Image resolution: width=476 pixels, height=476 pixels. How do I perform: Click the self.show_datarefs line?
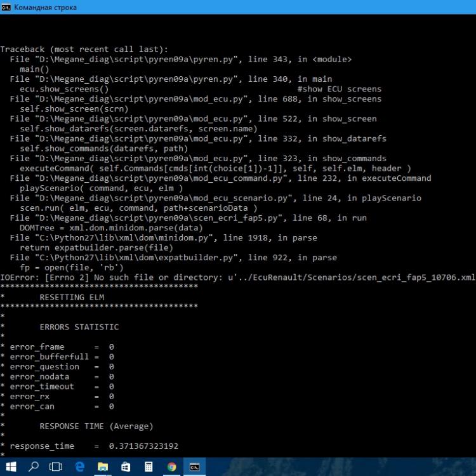[138, 129]
